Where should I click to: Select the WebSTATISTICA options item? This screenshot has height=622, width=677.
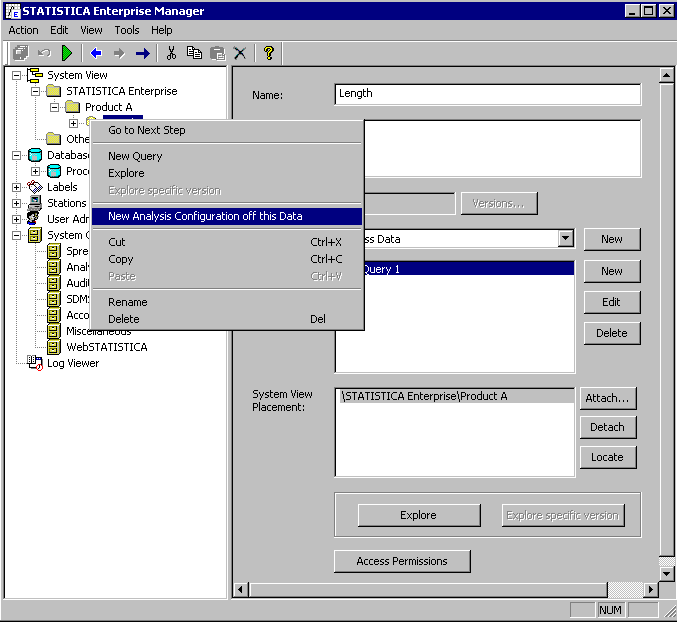click(x=106, y=347)
